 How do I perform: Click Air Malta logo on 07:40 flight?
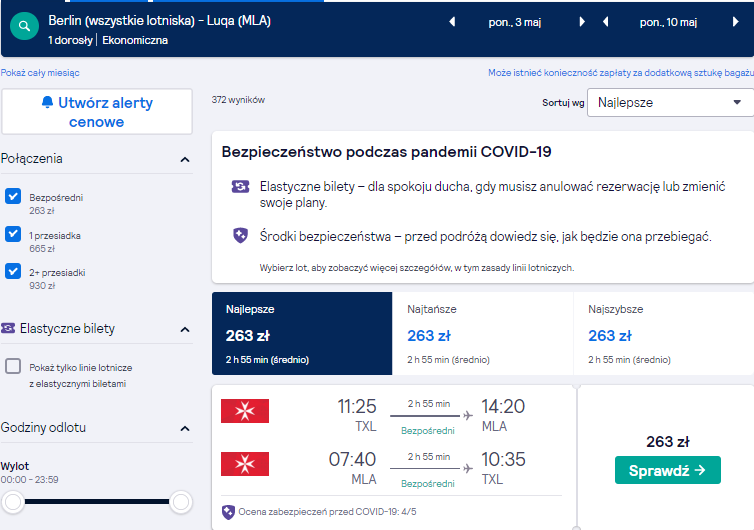tap(245, 464)
